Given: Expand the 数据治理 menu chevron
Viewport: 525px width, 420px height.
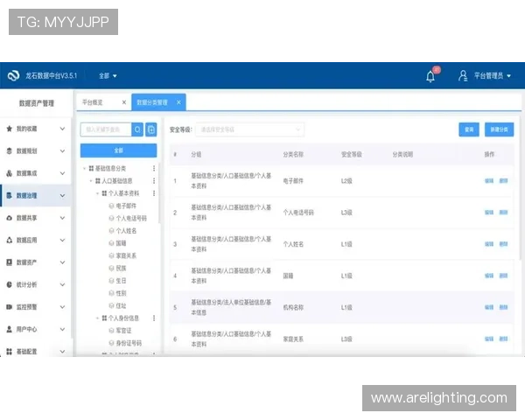Looking at the screenshot, I should coord(62,196).
